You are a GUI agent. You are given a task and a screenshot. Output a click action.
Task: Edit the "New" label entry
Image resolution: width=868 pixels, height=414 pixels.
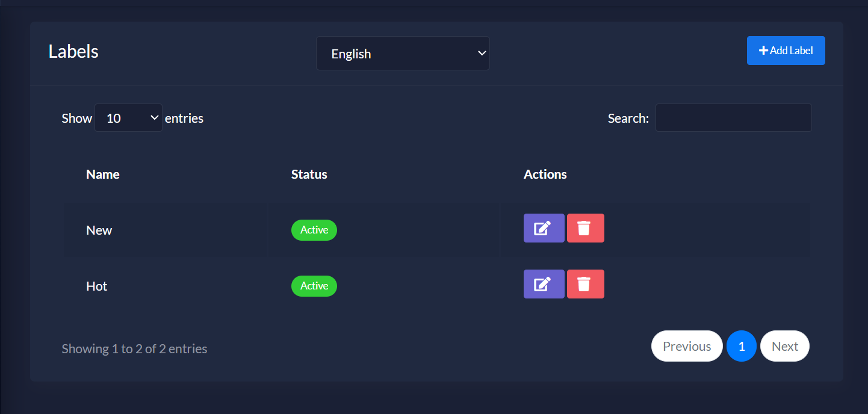544,228
